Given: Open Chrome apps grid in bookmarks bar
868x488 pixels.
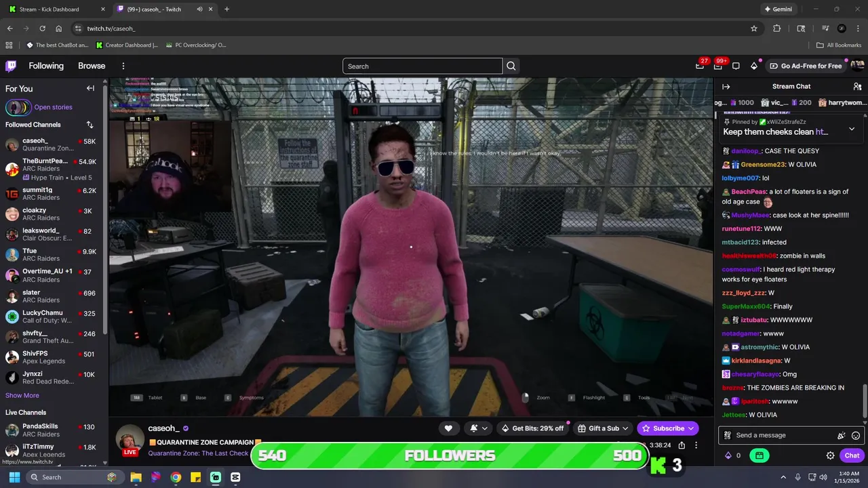Looking at the screenshot, I should click(x=9, y=45).
